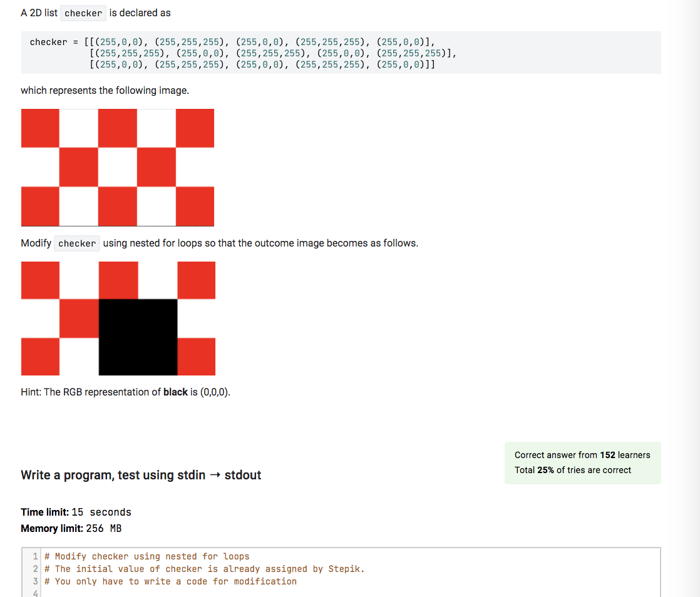Click the comment about nested for loops
This screenshot has height=597, width=700.
(145, 556)
